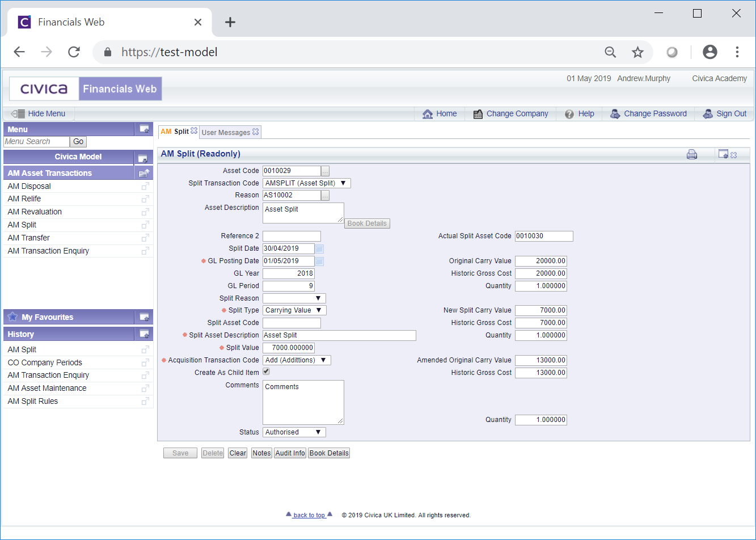Open AM Asset Maintenance from History
The image size is (756, 540).
click(x=47, y=388)
